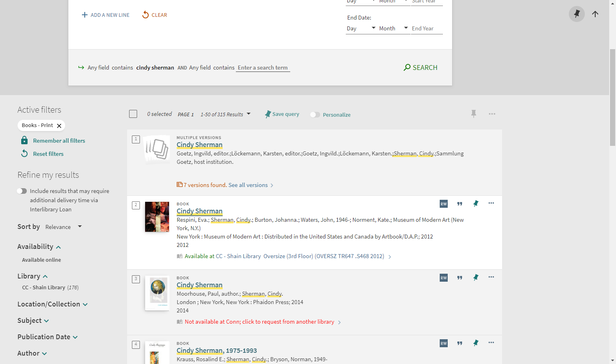Click the RW icon for result 2
616x364 pixels.
coord(444,204)
